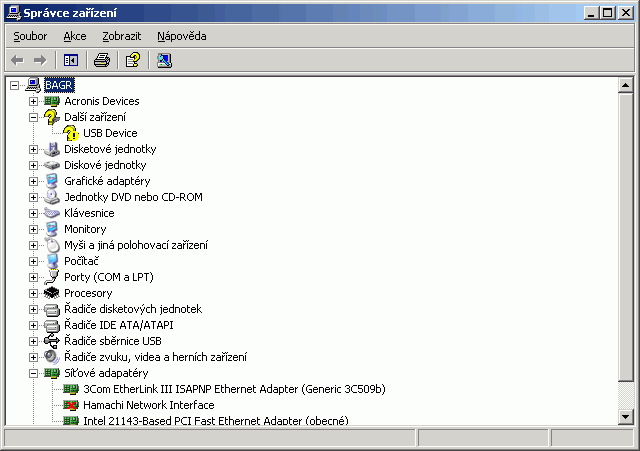Expand the Acronis Devices node
The image size is (640, 451).
tap(33, 101)
